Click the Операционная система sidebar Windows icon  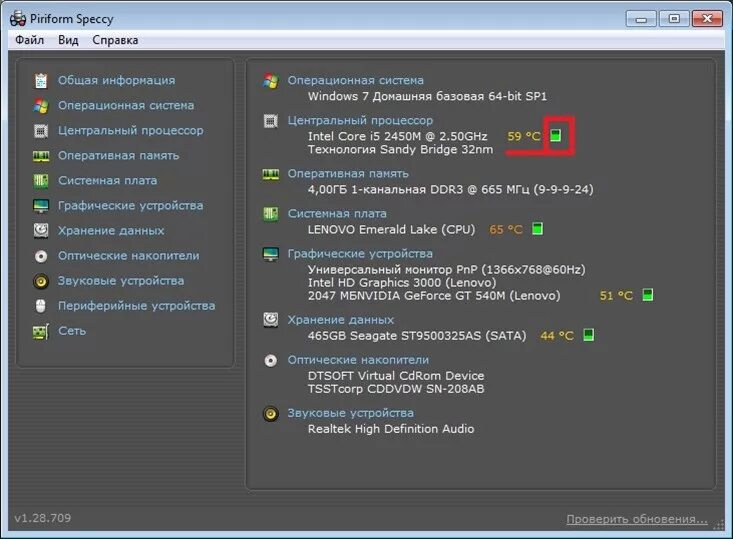(41, 106)
